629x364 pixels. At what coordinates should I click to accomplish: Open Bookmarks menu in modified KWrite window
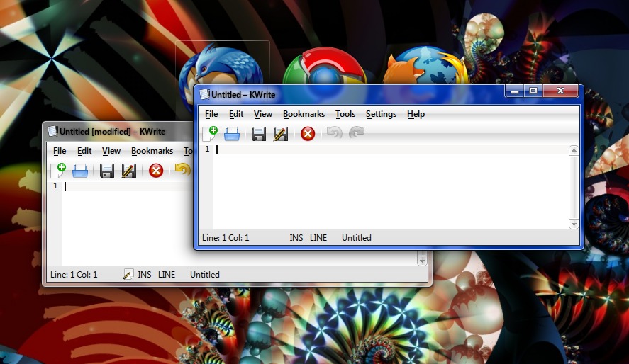pyautogui.click(x=152, y=151)
